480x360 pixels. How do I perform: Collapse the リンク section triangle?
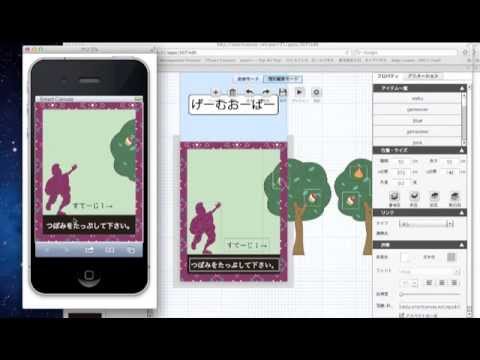tap(462, 212)
